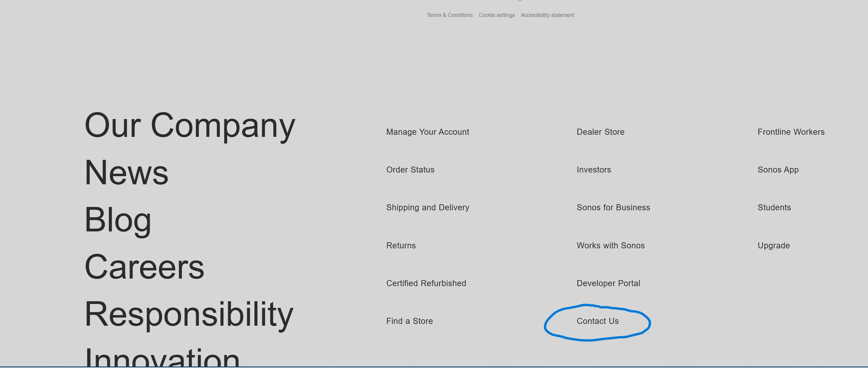868x368 pixels.
Task: Open Cookie settings at the top
Action: [x=496, y=15]
